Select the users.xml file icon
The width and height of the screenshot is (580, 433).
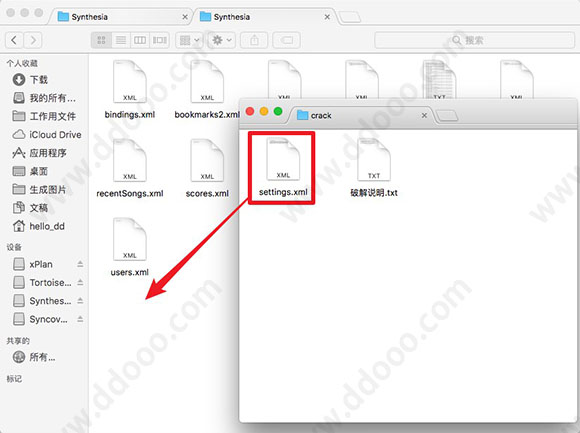129,239
